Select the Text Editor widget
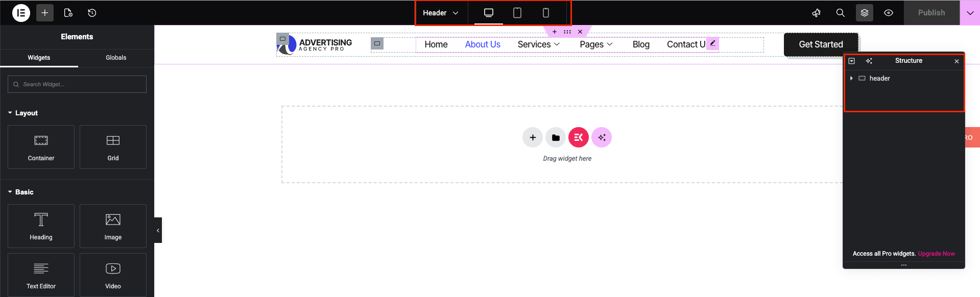 click(41, 275)
